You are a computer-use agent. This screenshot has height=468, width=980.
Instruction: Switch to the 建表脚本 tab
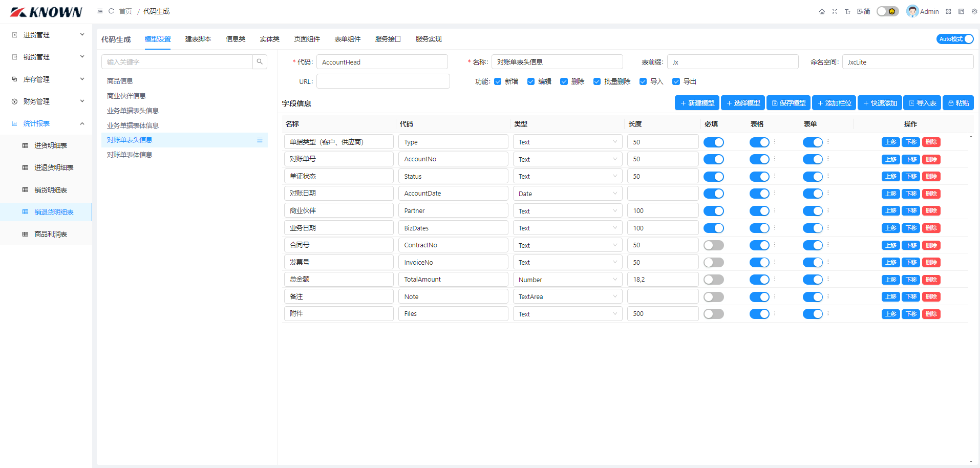pos(198,39)
